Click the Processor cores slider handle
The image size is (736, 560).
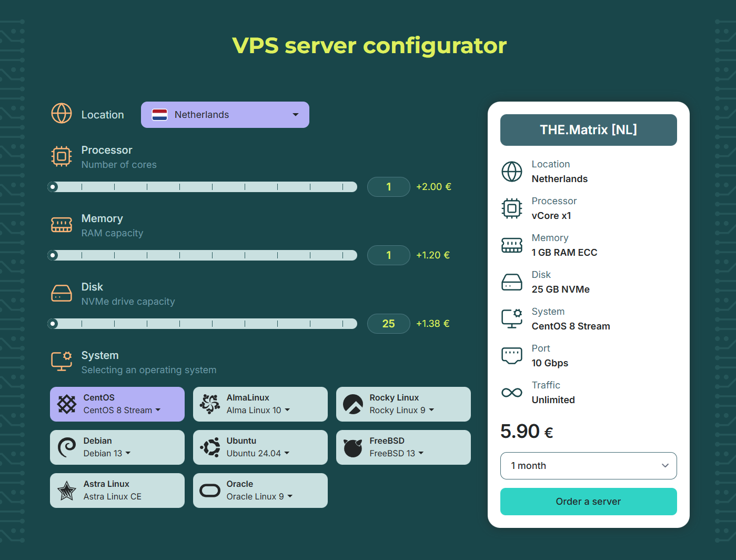point(53,187)
